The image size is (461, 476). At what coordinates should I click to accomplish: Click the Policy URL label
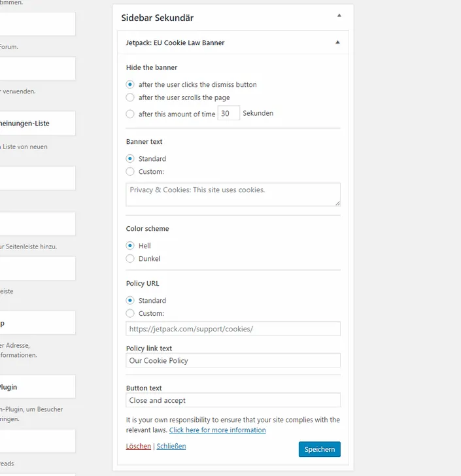point(143,283)
